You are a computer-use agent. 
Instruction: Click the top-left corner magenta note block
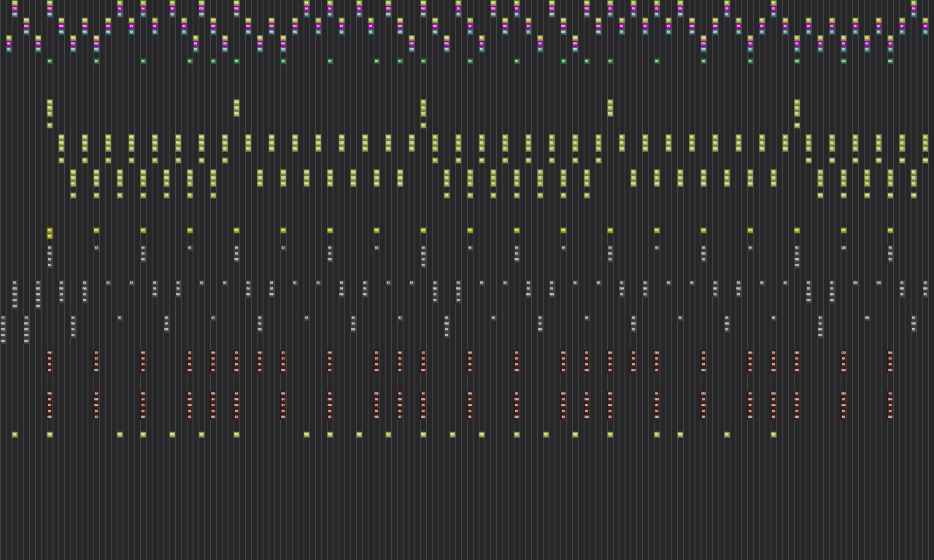15,9
